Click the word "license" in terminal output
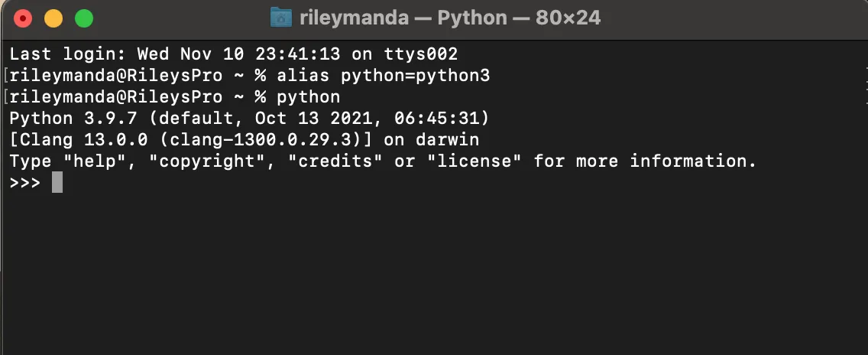 tap(474, 161)
